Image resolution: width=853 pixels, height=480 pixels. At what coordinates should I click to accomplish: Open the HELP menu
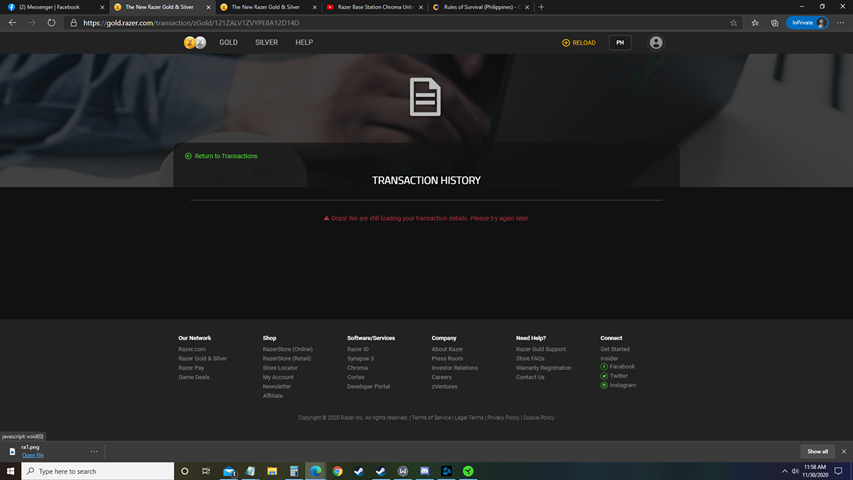tap(304, 42)
